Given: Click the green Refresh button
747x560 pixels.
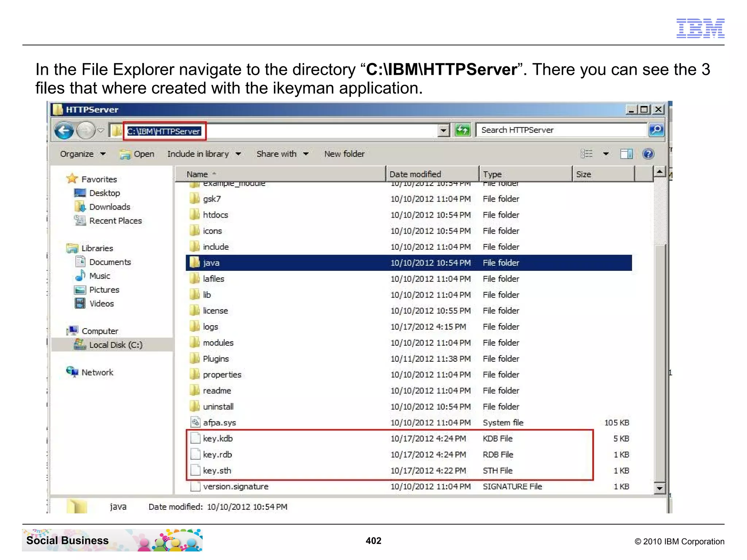Looking at the screenshot, I should (463, 130).
